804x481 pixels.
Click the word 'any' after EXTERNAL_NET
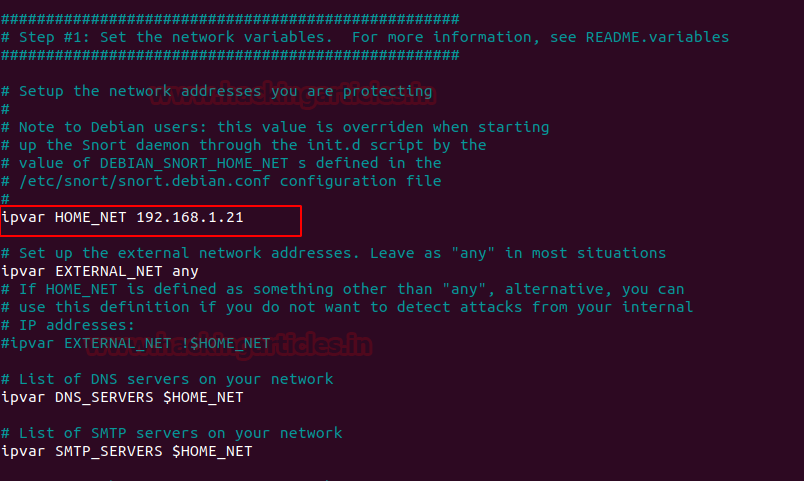[x=185, y=271]
